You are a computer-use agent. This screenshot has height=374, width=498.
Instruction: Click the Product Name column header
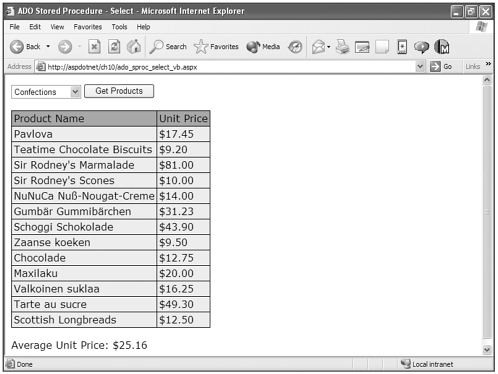(x=84, y=119)
